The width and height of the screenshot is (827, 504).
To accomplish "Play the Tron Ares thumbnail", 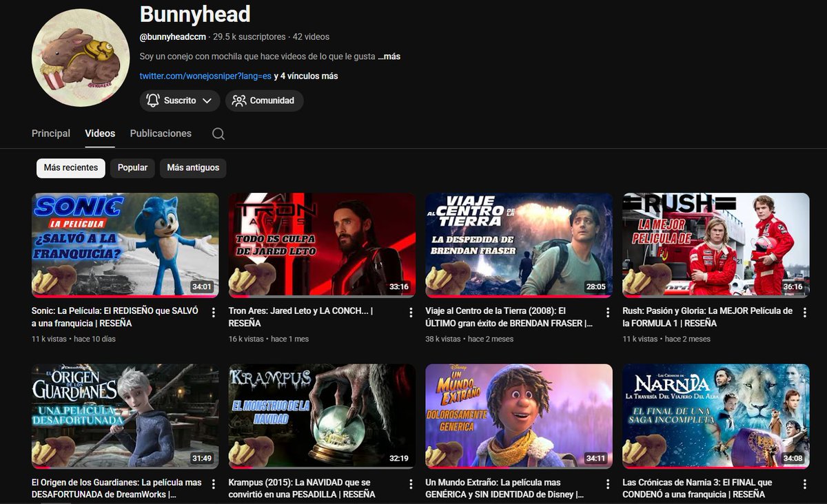I will (323, 245).
